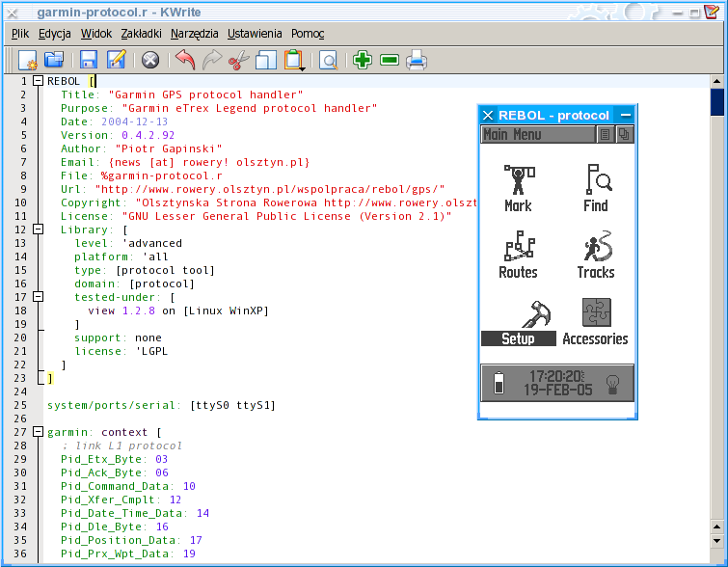Open Routes in REBOL protocol window

tap(518, 255)
